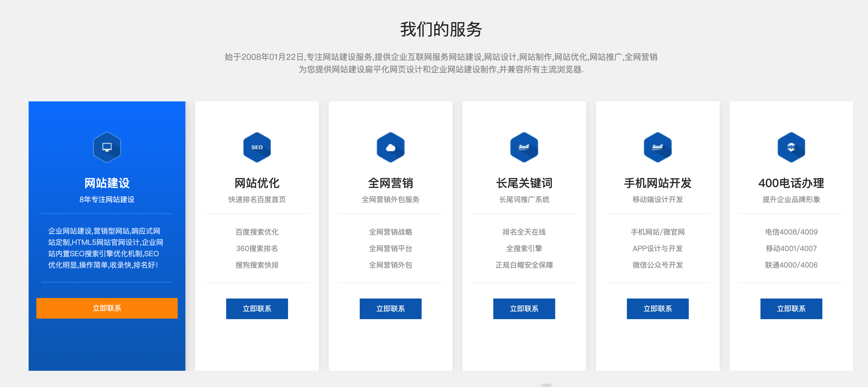This screenshot has width=868, height=387.
Task: Click 全搜索引擎 list item
Action: point(524,248)
